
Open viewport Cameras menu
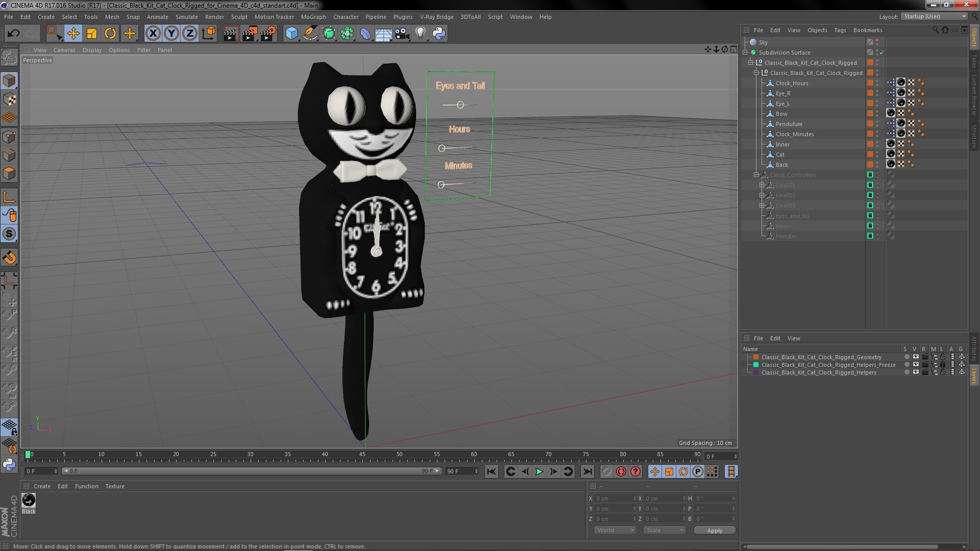(64, 50)
